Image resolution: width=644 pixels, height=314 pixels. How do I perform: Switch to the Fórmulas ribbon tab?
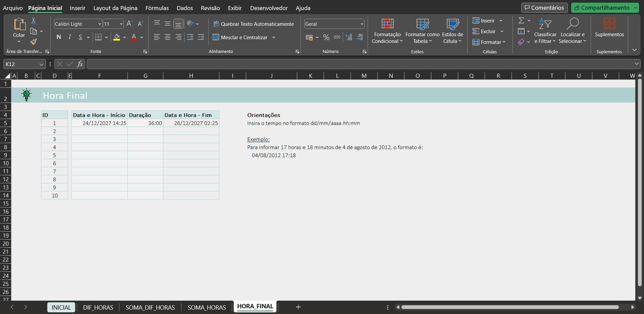(x=157, y=8)
